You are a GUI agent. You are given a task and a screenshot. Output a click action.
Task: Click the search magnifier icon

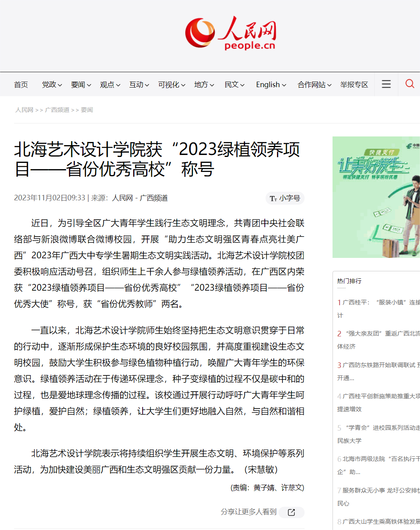click(410, 84)
